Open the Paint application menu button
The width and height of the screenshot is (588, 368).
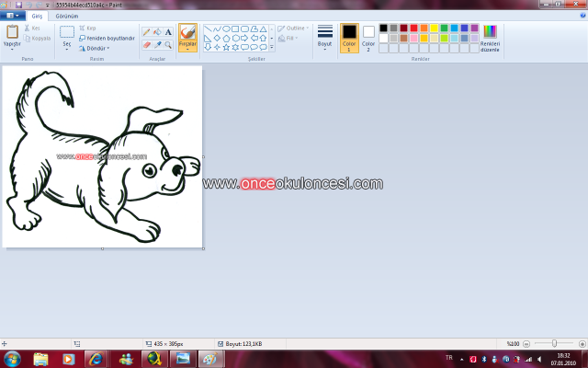click(x=13, y=16)
